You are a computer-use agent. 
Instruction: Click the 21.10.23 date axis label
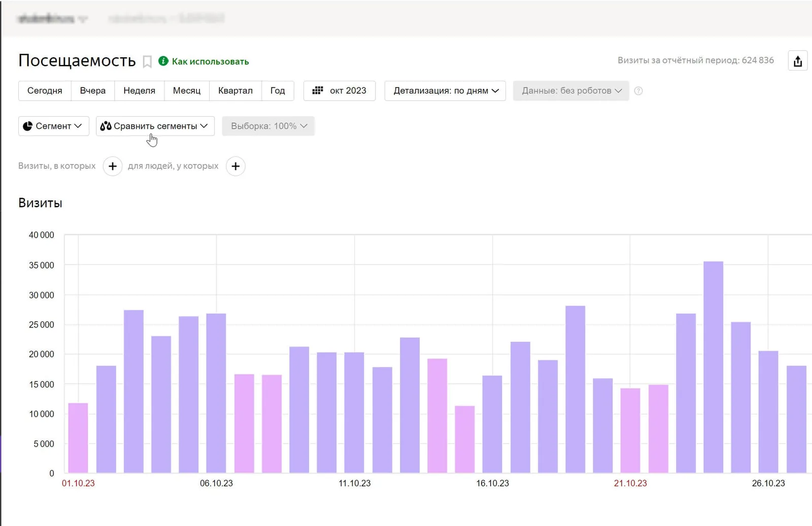(x=630, y=483)
